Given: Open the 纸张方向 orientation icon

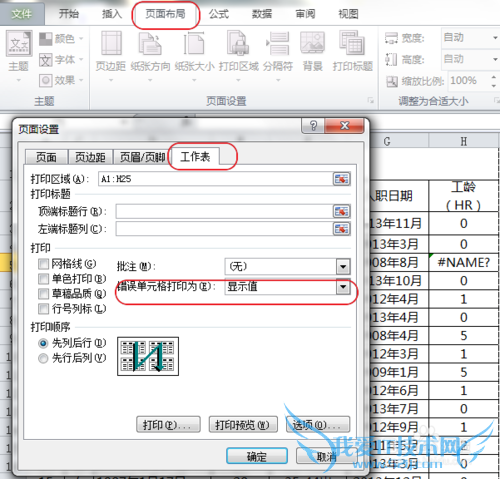Looking at the screenshot, I should tap(150, 43).
